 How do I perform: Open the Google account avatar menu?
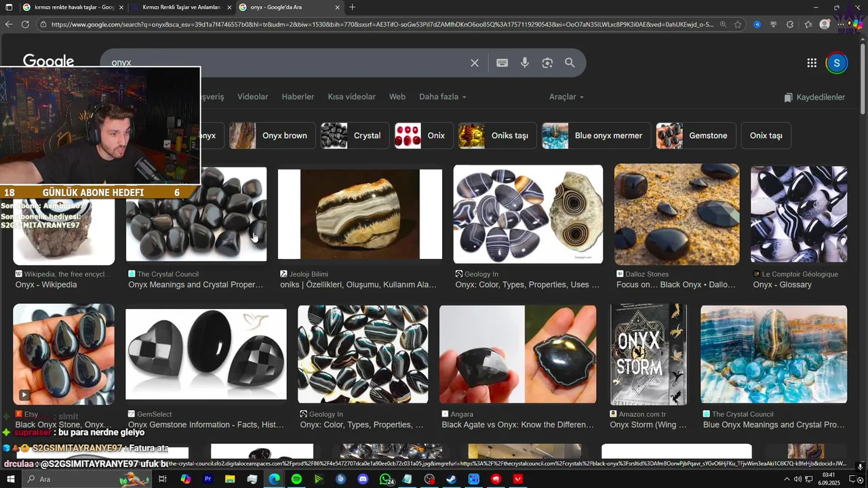837,63
